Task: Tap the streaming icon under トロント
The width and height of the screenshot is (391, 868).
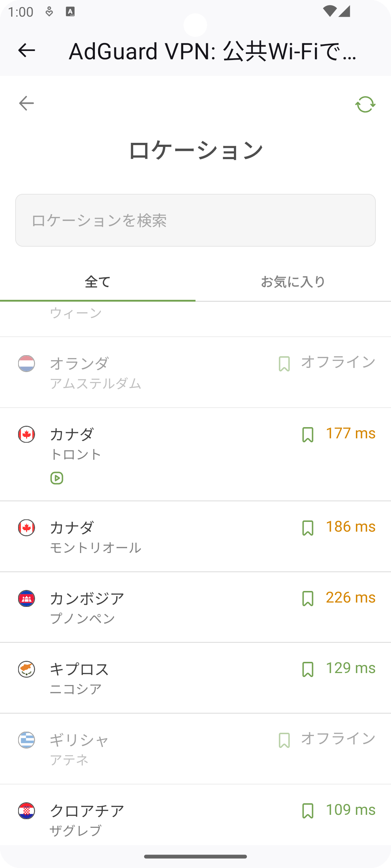Action: pyautogui.click(x=57, y=478)
